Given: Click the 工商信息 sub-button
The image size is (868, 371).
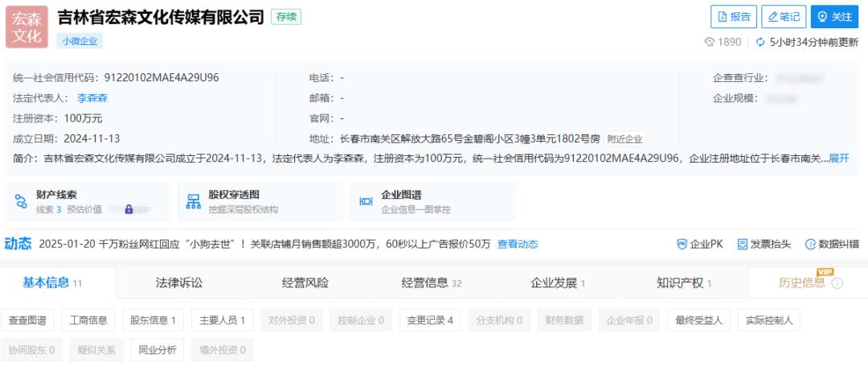Looking at the screenshot, I should (88, 320).
